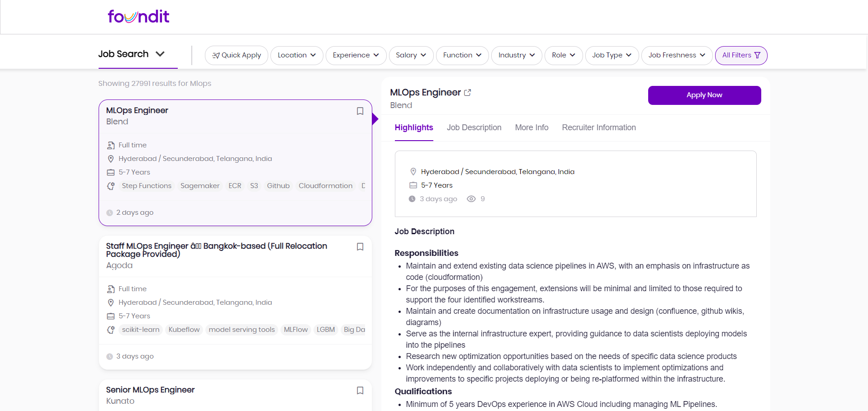Bookmark the Kunato Senior MLOps Engineer job
Screen dimensions: 868x411
pyautogui.click(x=360, y=391)
